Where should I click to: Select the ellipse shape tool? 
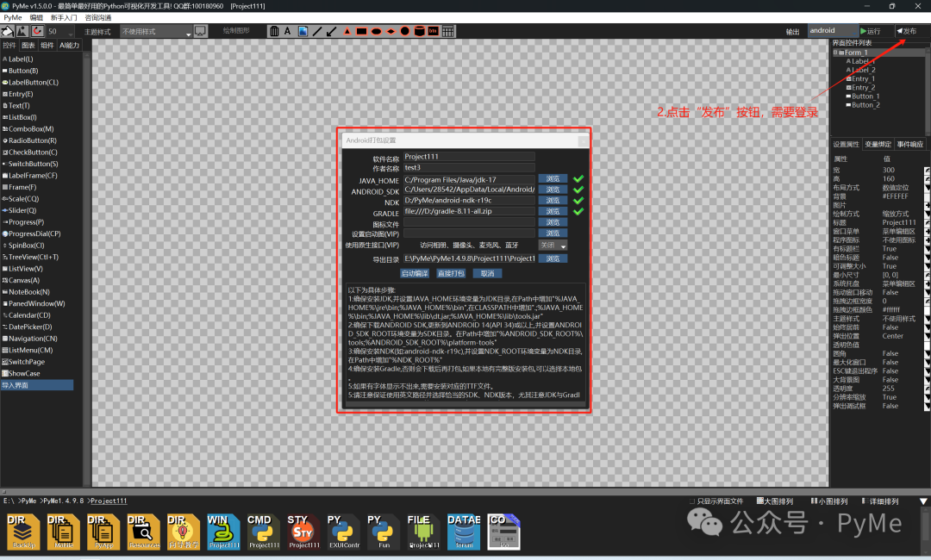376,31
